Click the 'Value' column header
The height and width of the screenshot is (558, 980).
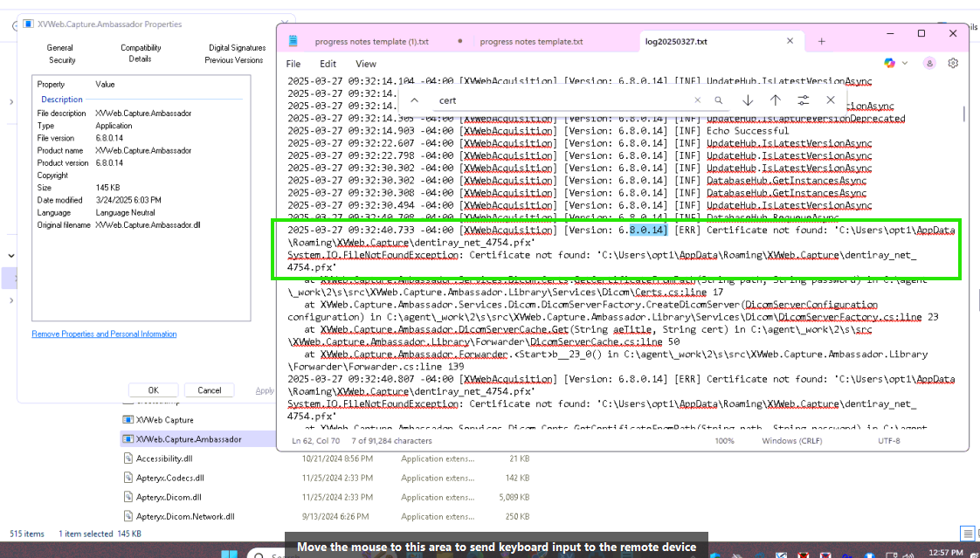point(105,85)
